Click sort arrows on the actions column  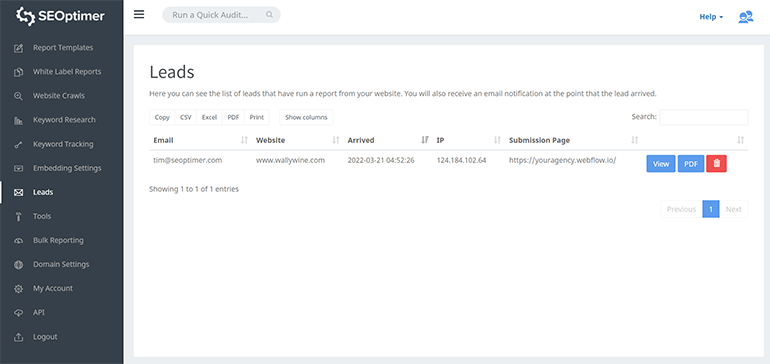point(741,140)
